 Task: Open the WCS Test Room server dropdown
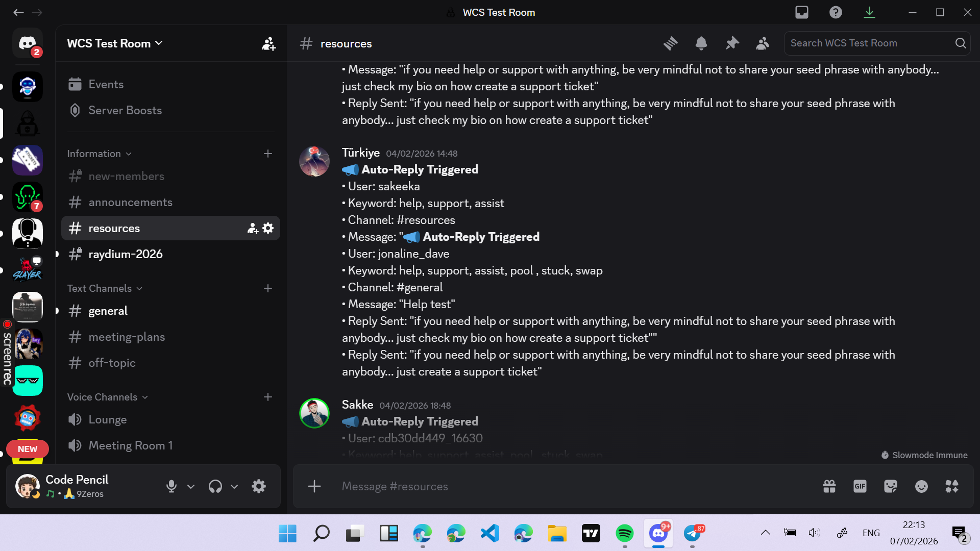pos(115,43)
